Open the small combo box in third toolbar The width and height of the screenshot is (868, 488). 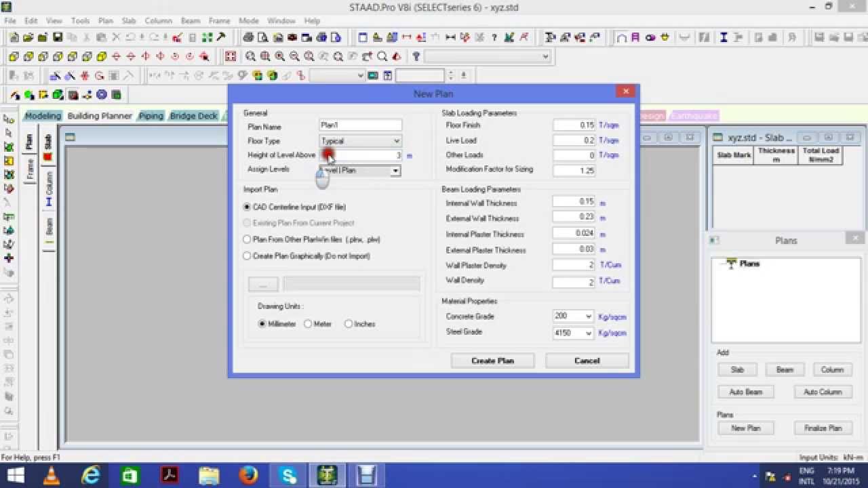pos(336,76)
